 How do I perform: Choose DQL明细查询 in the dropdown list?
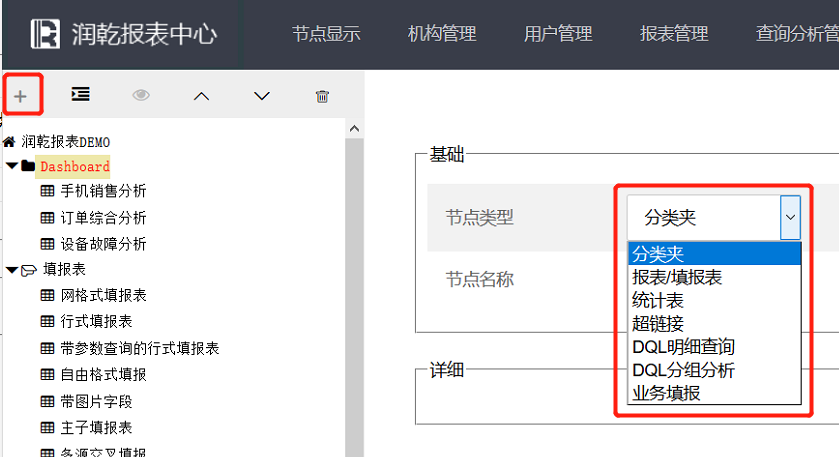[x=714, y=347]
